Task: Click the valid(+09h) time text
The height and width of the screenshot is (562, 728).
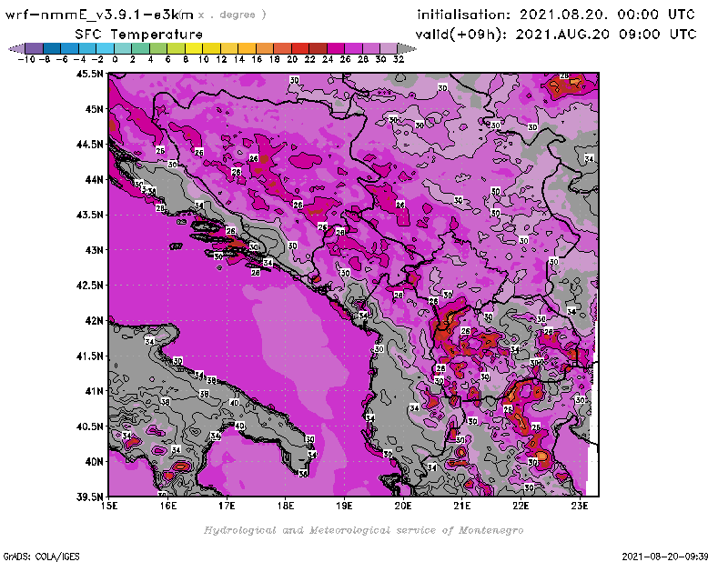Action: (556, 35)
